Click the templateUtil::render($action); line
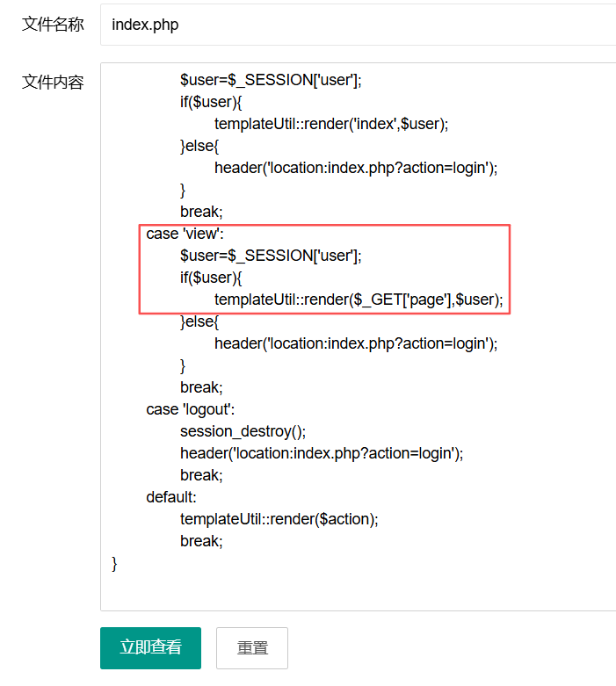The height and width of the screenshot is (686, 616). [x=279, y=519]
